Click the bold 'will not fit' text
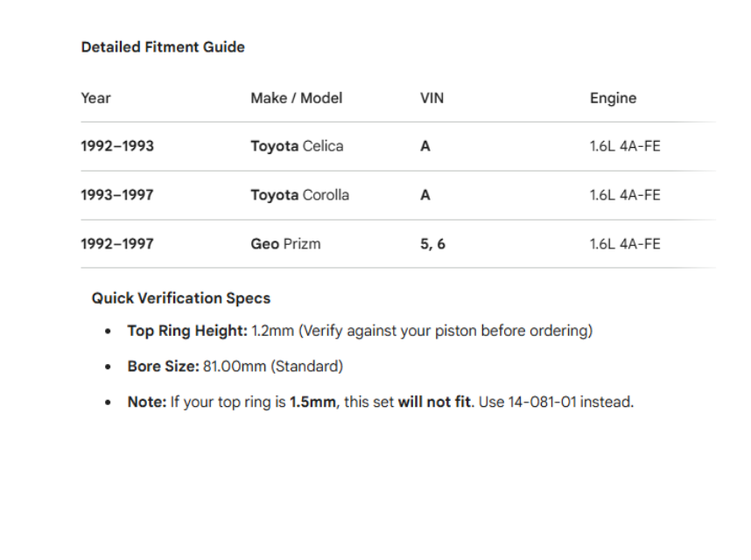This screenshot has width=751, height=560. pos(434,402)
